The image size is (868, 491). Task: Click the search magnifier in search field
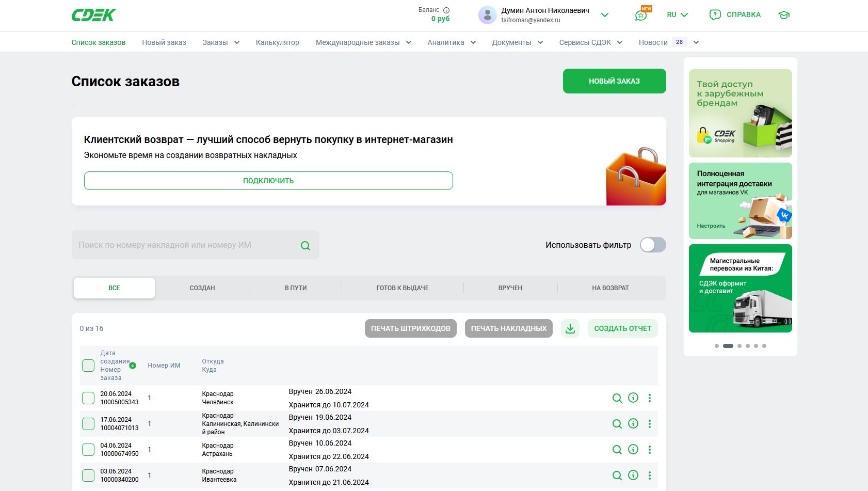[x=306, y=246]
